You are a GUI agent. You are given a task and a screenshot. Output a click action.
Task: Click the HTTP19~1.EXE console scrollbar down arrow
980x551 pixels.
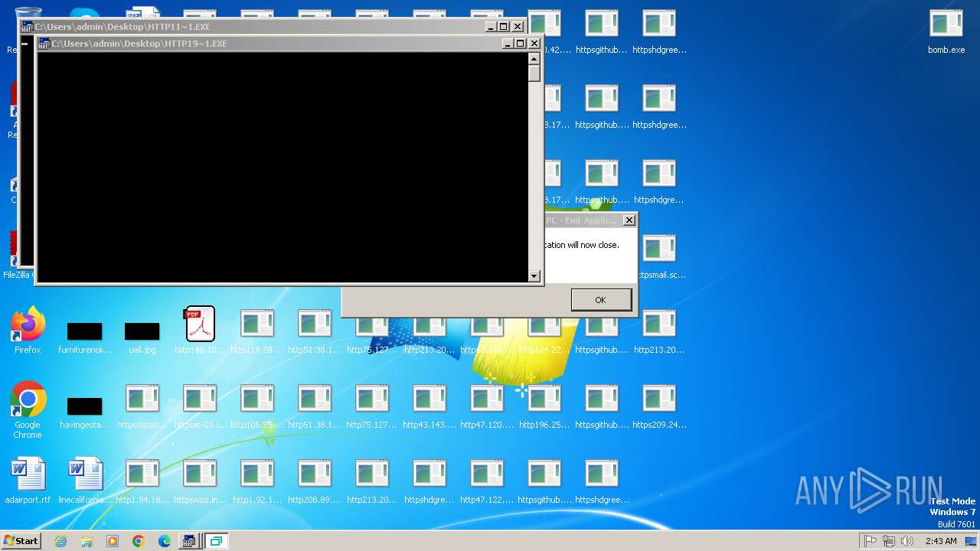coord(534,275)
